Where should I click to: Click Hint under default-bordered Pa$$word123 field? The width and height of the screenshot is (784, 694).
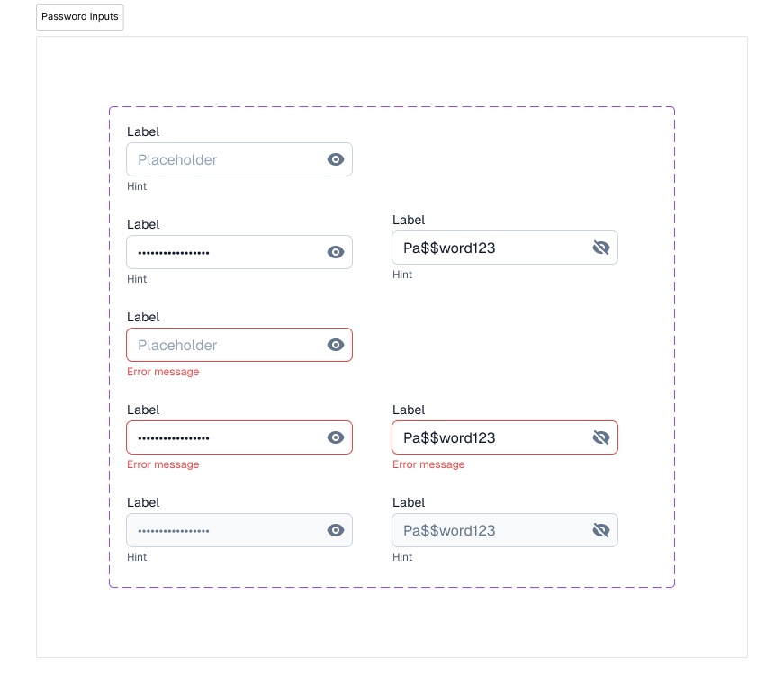402,275
